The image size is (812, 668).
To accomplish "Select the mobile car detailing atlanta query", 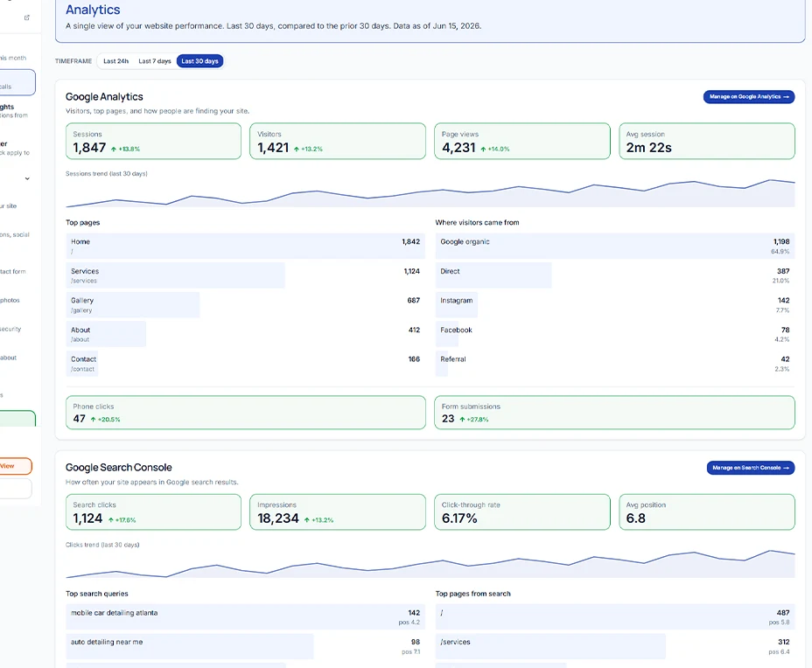I will 246,616.
